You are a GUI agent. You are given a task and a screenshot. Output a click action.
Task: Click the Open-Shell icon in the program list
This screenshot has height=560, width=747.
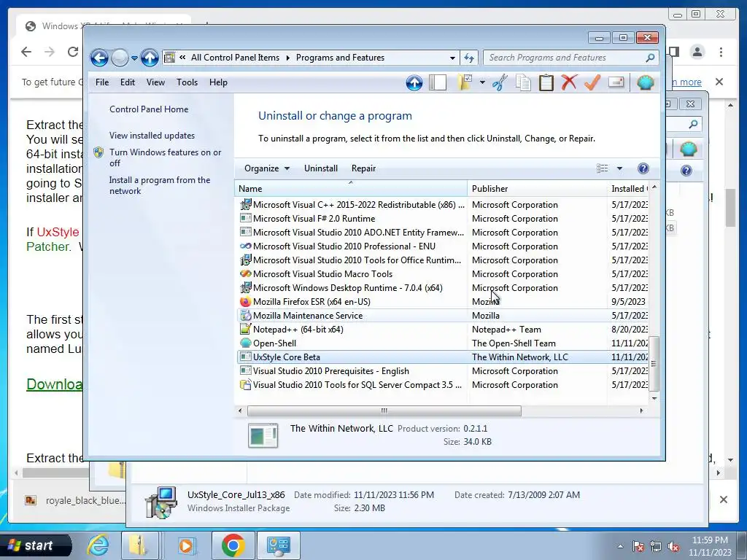[245, 343]
